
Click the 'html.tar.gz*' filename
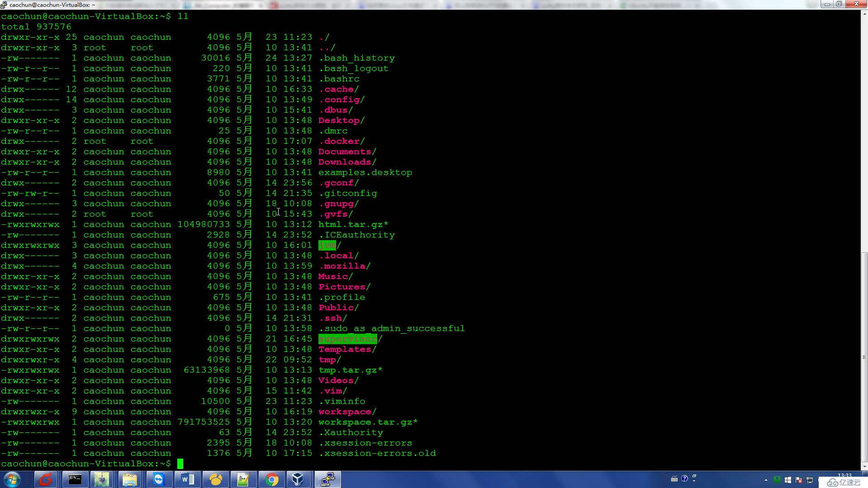[x=353, y=224]
